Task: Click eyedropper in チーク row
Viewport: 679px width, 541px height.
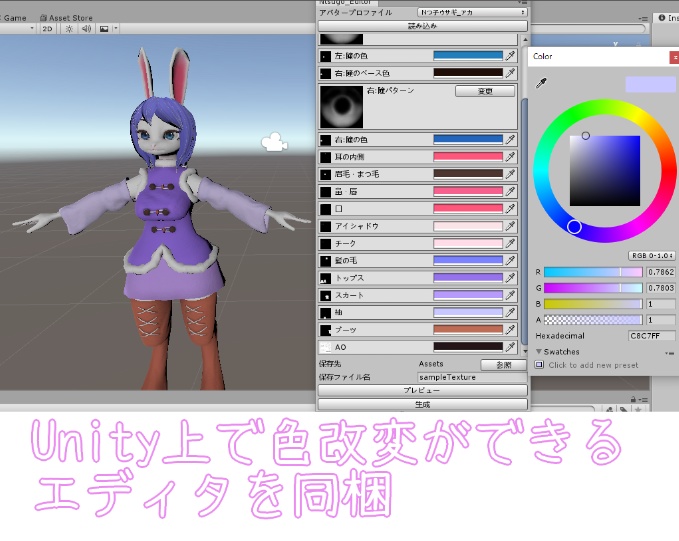Action: pos(511,243)
